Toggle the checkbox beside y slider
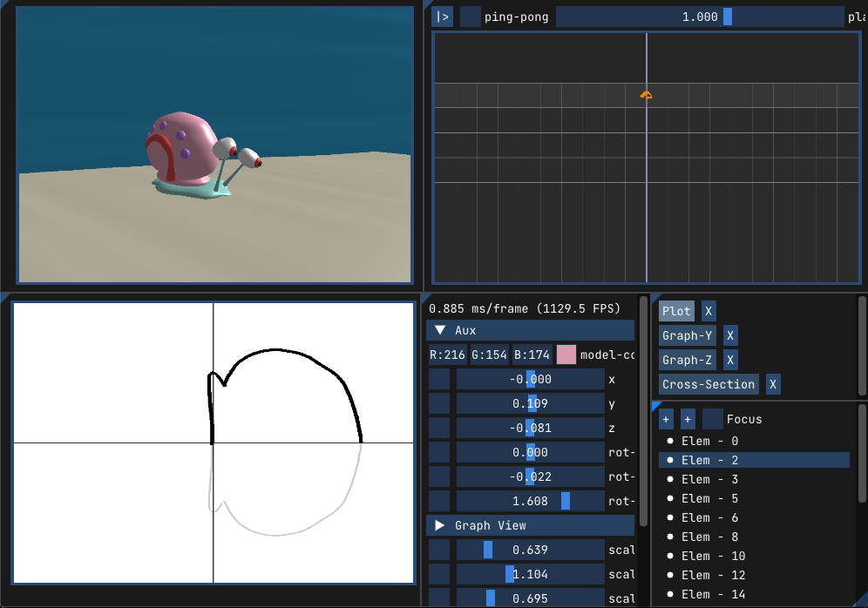The height and width of the screenshot is (608, 868). tap(439, 403)
